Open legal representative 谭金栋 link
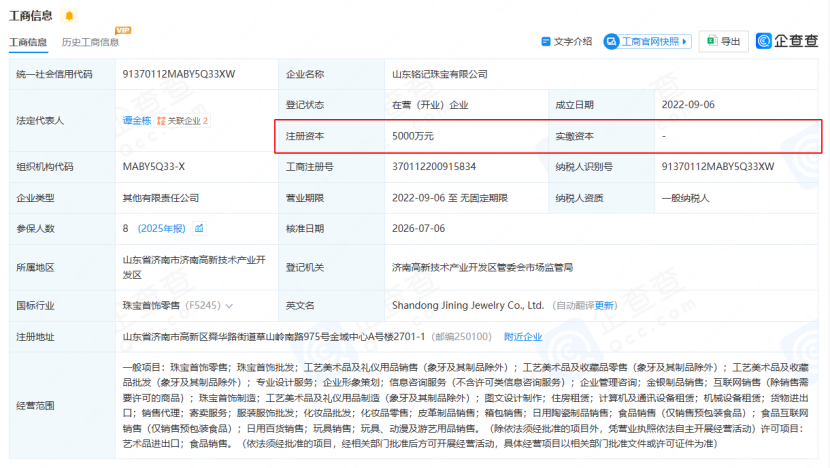 137,121
